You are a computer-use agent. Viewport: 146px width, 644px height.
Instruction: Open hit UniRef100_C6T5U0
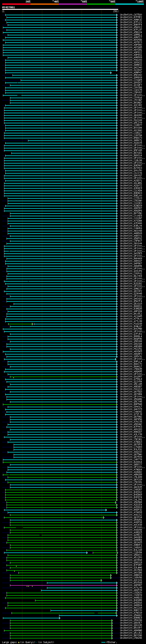(x=131, y=15)
